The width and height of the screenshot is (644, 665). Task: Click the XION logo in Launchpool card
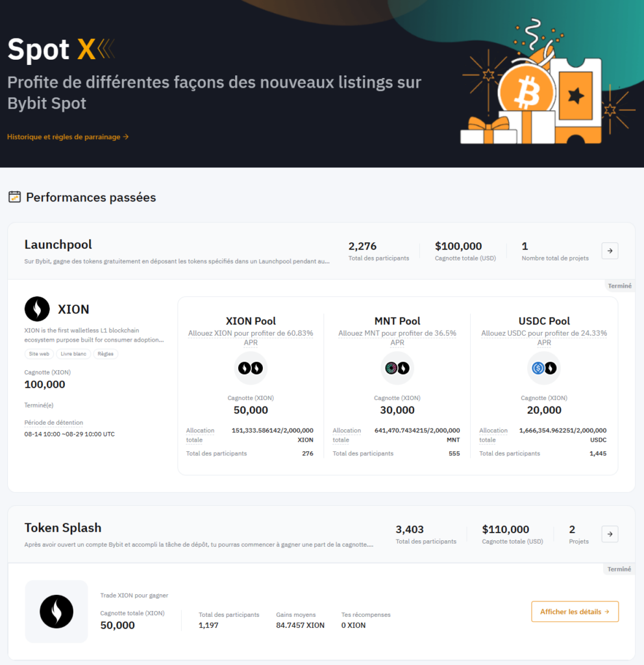click(37, 309)
